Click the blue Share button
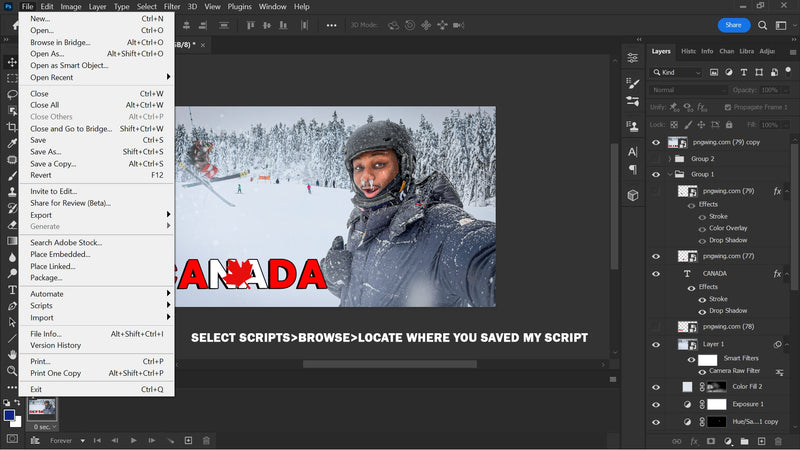The height and width of the screenshot is (450, 800). tap(733, 25)
